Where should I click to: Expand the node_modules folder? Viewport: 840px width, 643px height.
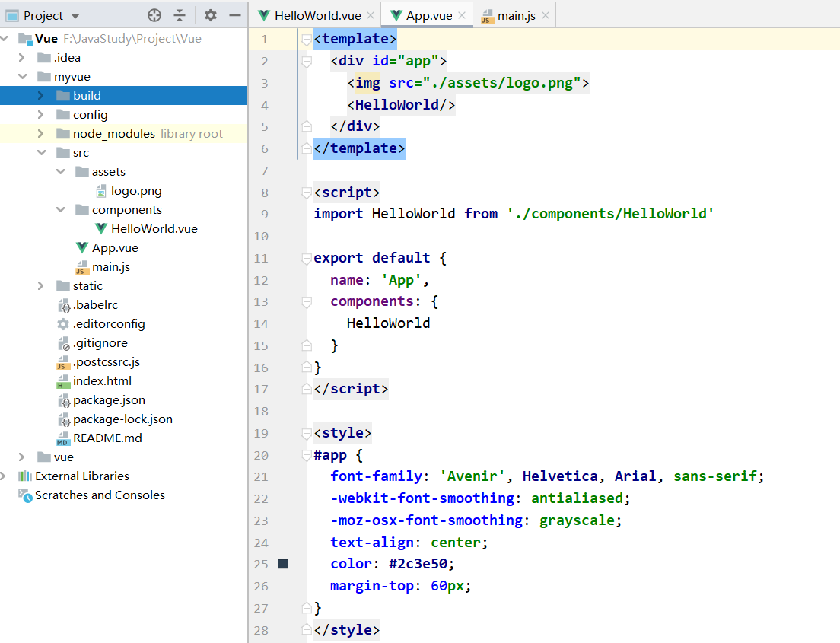tap(41, 133)
